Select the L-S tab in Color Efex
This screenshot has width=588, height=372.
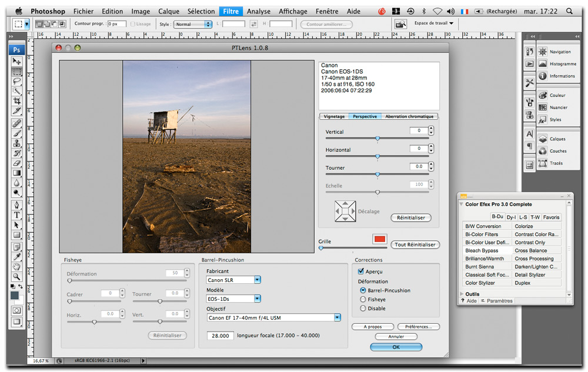[523, 217]
